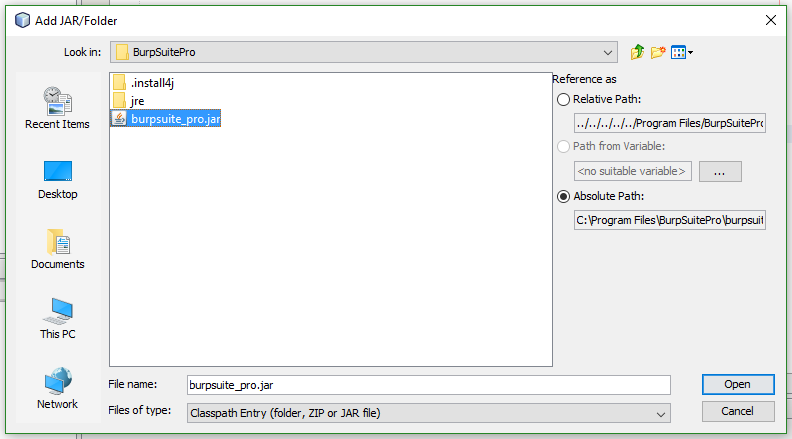Click the Relative Path text field
The image size is (792, 439).
(x=669, y=123)
